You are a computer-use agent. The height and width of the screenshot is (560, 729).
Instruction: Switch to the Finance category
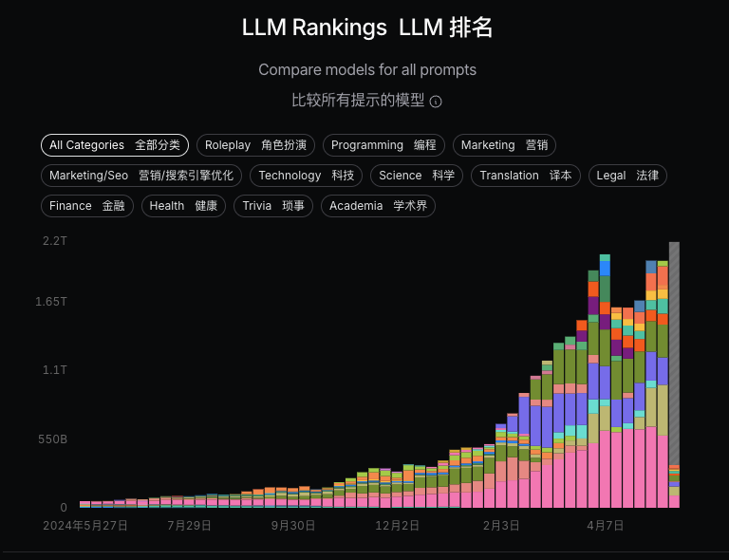click(x=87, y=206)
